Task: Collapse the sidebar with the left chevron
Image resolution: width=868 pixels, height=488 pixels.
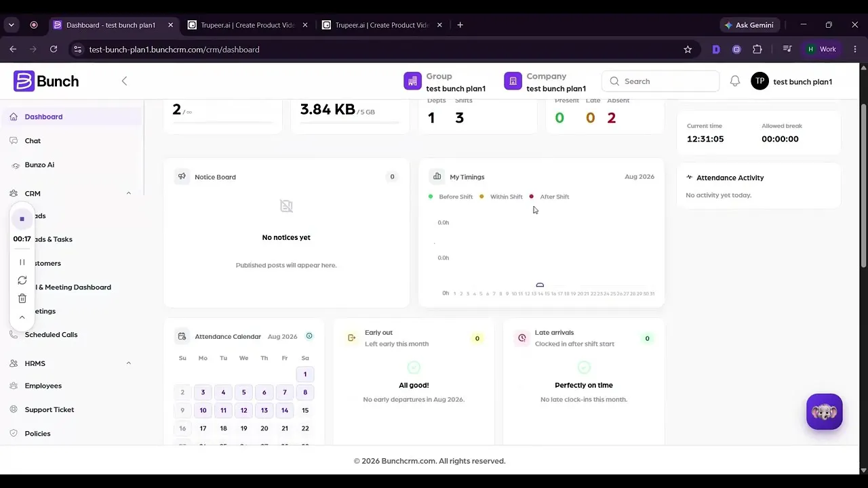Action: [124, 81]
